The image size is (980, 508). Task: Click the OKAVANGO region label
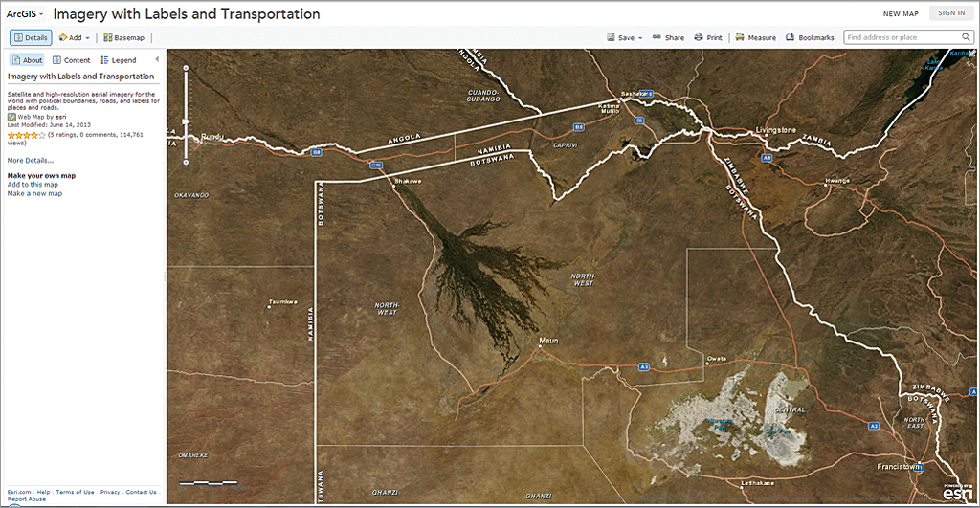point(191,195)
